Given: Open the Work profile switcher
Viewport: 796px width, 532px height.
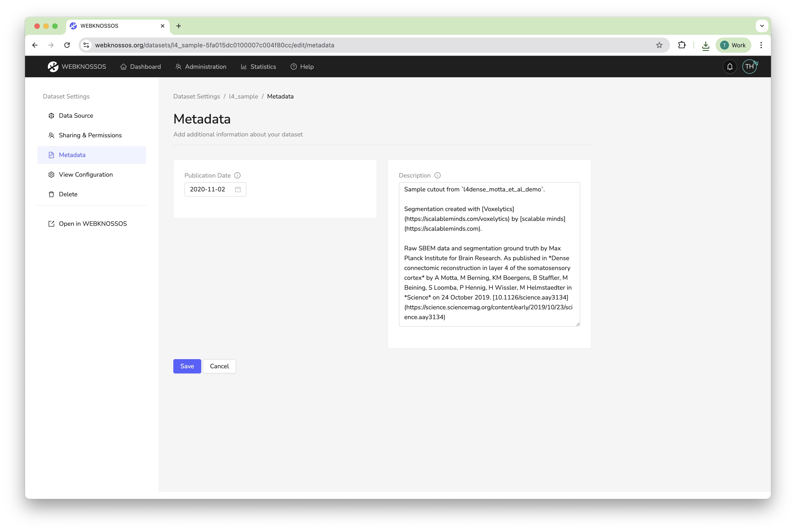Looking at the screenshot, I should coord(733,45).
